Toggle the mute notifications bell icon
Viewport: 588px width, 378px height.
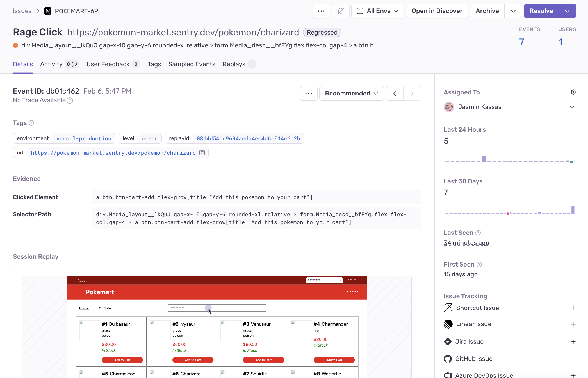(341, 11)
